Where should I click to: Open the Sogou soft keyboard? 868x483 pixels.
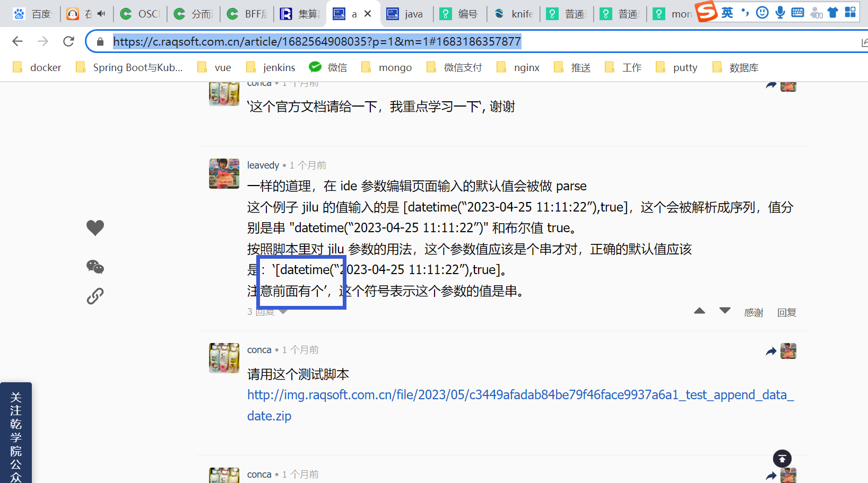[797, 12]
